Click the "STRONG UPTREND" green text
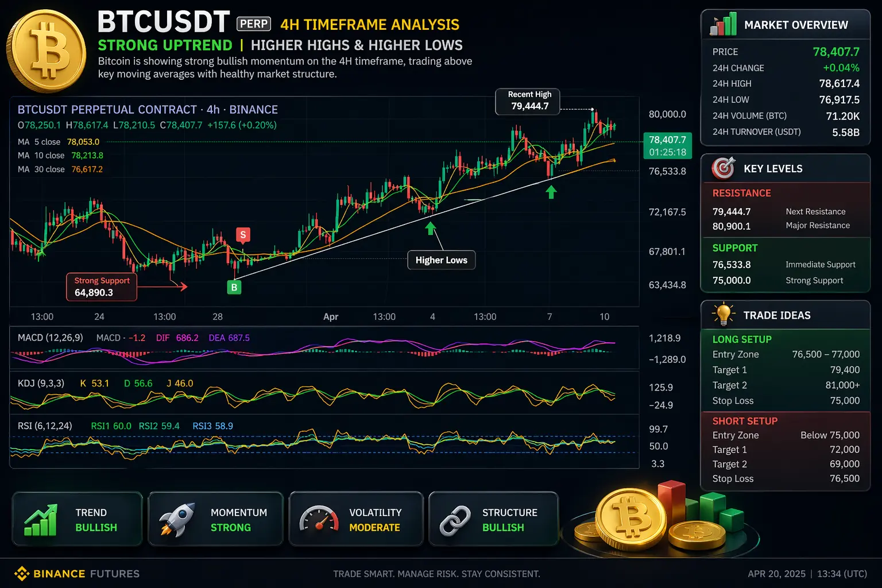The image size is (882, 588). pyautogui.click(x=165, y=45)
